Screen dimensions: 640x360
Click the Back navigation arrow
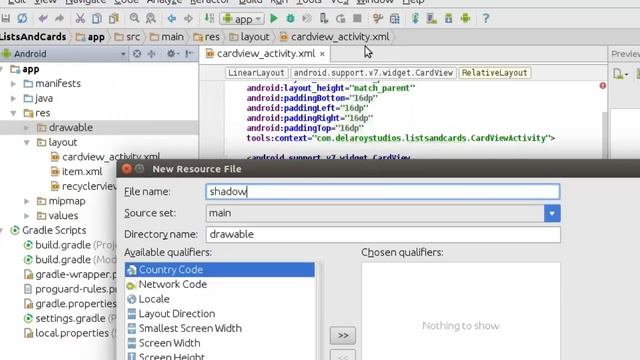point(171,18)
